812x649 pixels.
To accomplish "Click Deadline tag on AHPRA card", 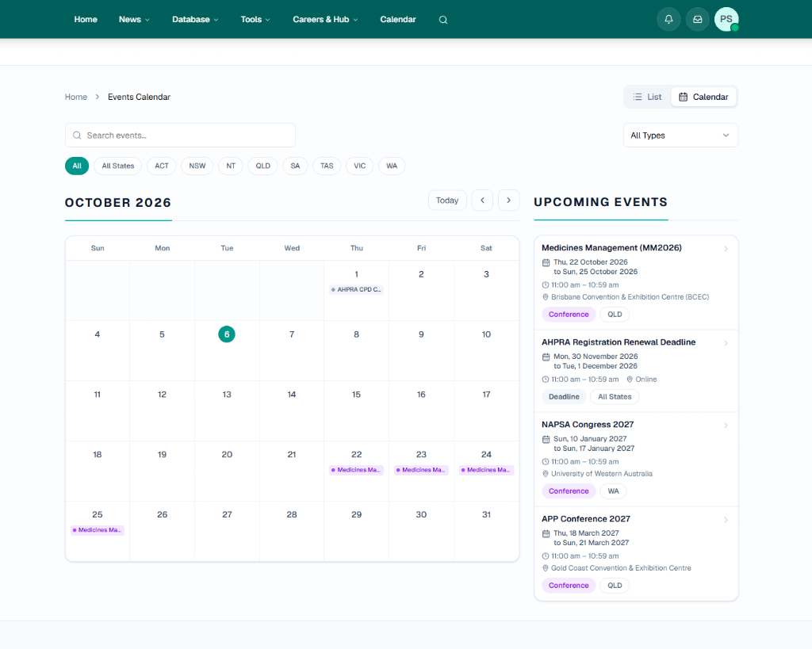I will pyautogui.click(x=564, y=397).
